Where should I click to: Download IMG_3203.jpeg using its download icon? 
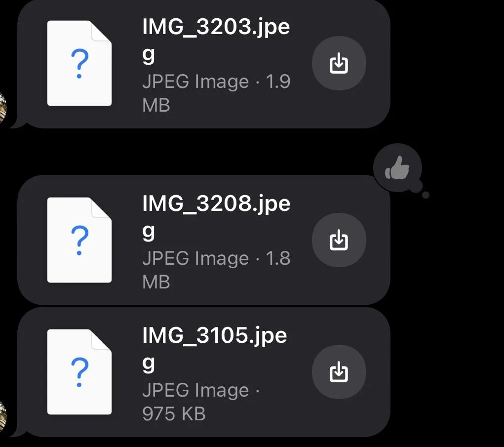(339, 63)
